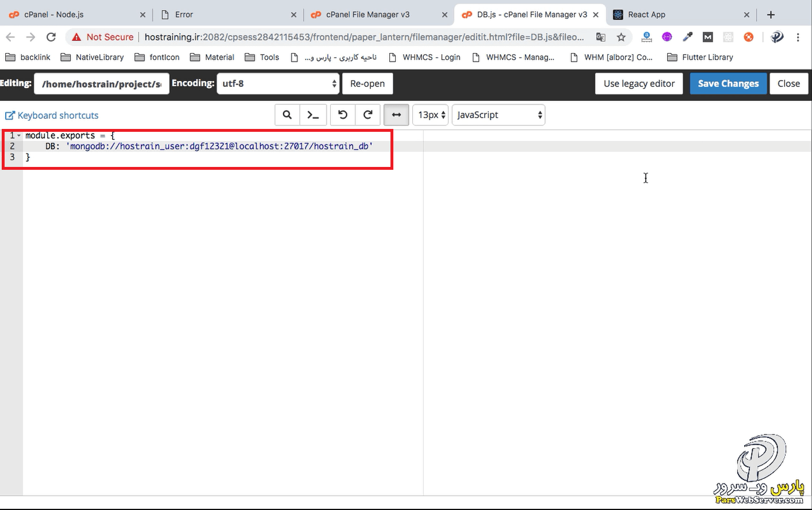The image size is (812, 510).
Task: Open Chrome's three-dot menu
Action: (x=798, y=36)
